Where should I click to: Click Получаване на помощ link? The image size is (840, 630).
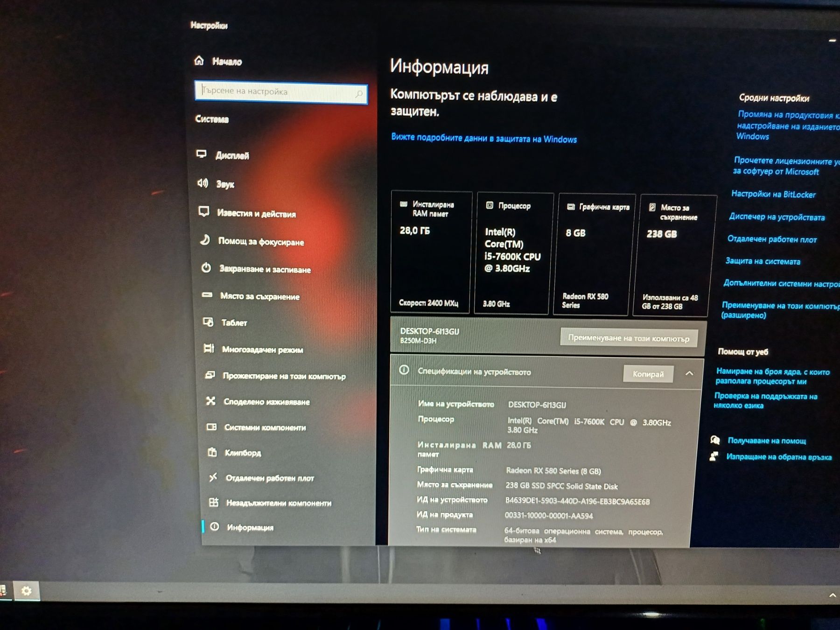767,441
